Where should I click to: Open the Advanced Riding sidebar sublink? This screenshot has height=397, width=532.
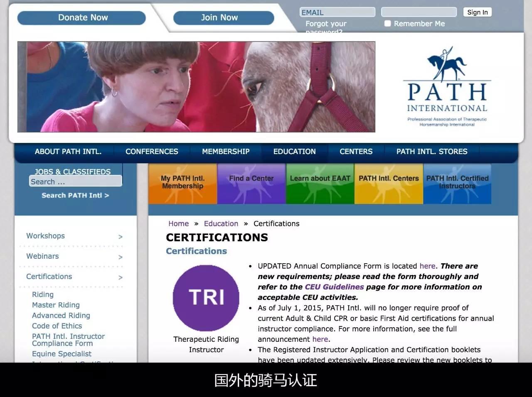point(61,316)
